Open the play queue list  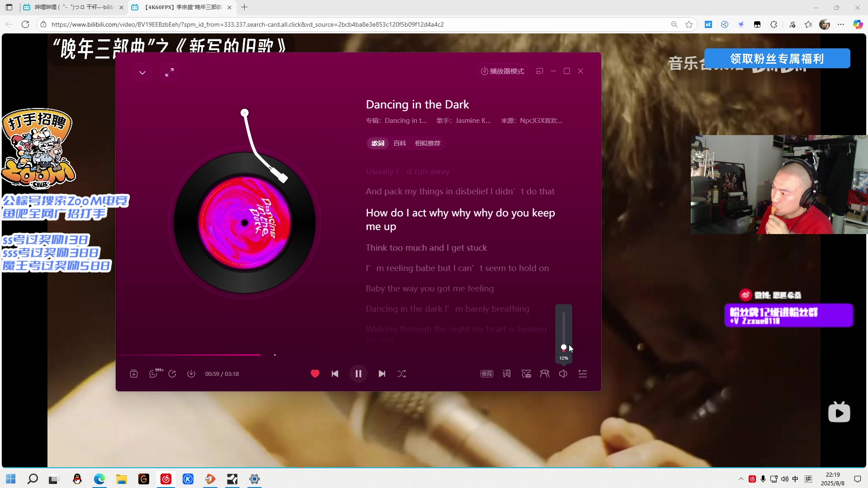pyautogui.click(x=583, y=374)
